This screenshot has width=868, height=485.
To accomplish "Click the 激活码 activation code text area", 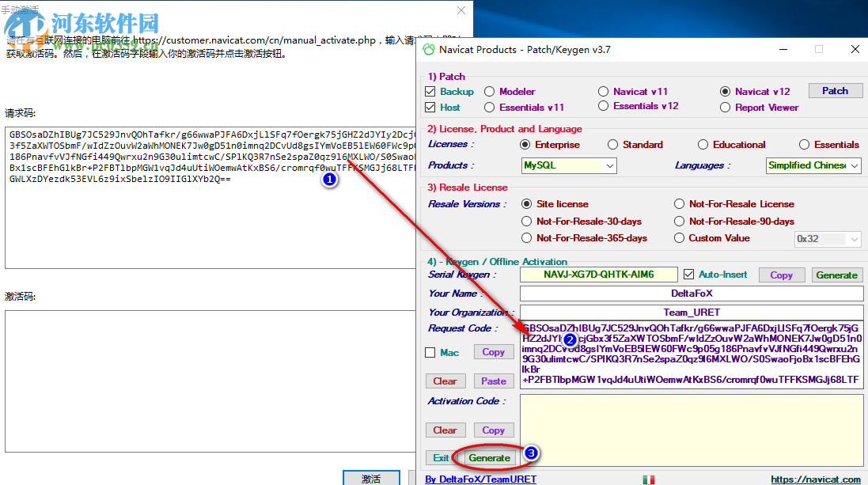I will click(210, 381).
